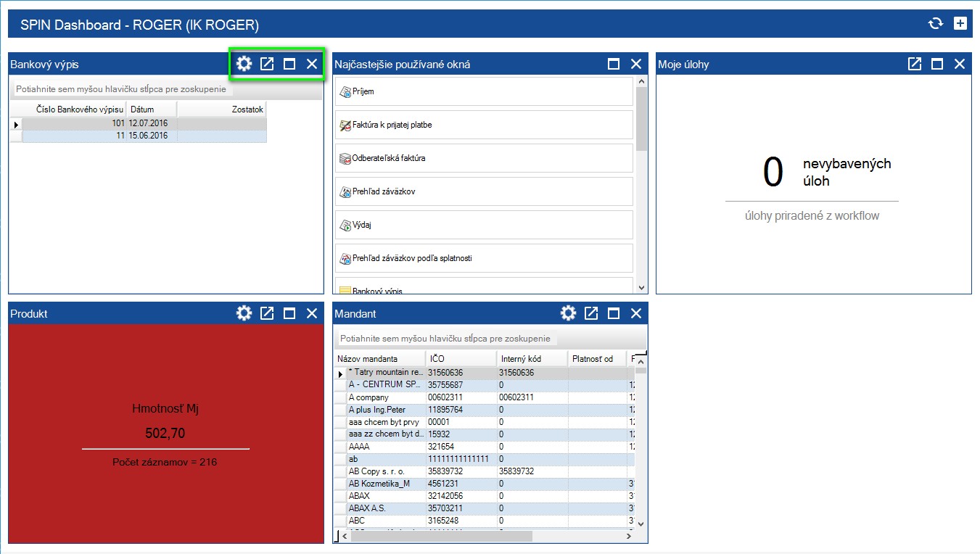Select the ABAX A.S. row

485,508
